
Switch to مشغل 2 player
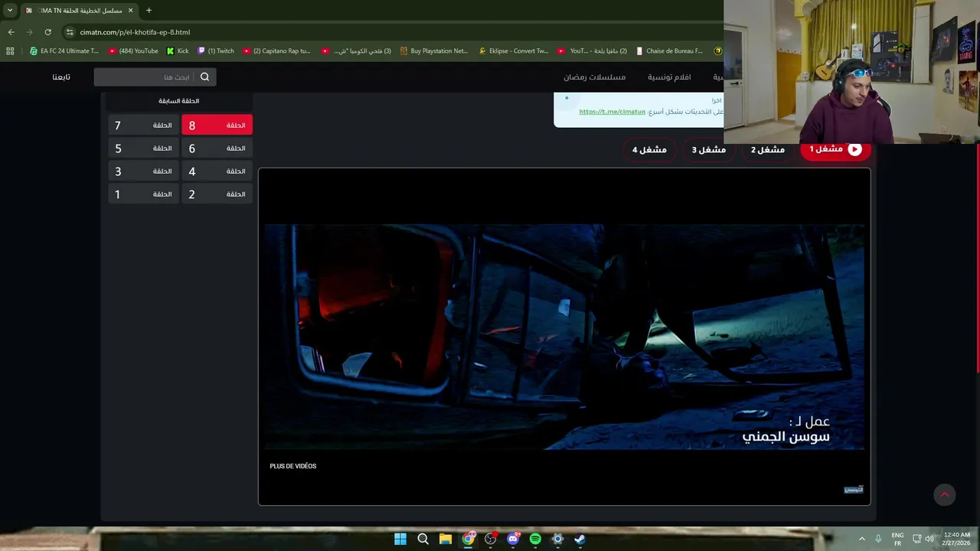click(x=768, y=149)
